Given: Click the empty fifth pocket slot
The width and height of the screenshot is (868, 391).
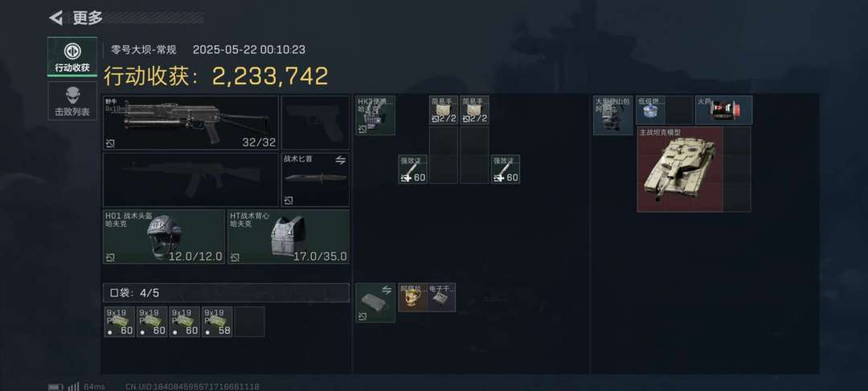Looking at the screenshot, I should 249,322.
